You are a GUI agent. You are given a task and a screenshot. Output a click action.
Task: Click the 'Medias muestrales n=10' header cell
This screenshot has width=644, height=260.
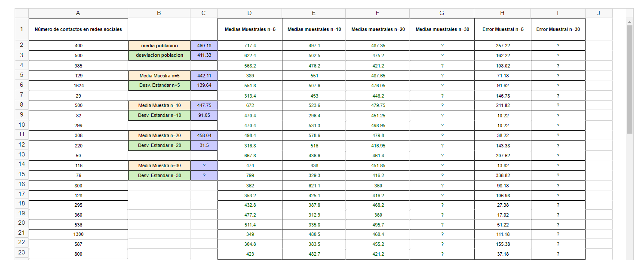tap(314, 29)
